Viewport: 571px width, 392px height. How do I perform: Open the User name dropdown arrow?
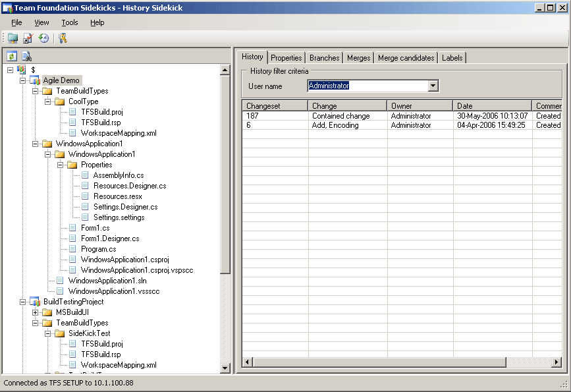point(433,85)
